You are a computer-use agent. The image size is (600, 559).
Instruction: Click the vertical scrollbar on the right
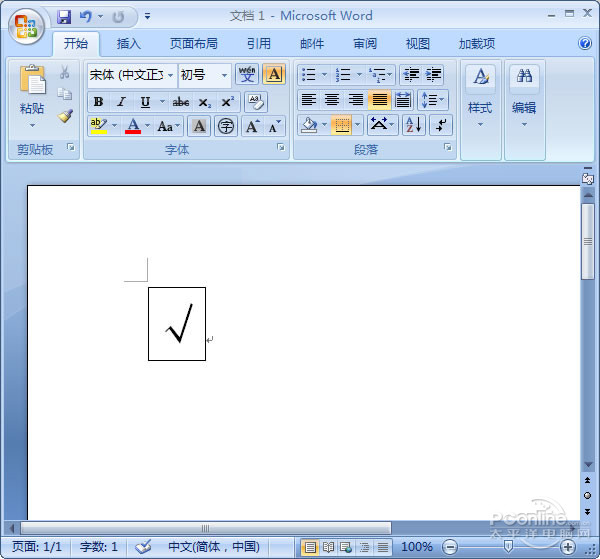(587, 240)
